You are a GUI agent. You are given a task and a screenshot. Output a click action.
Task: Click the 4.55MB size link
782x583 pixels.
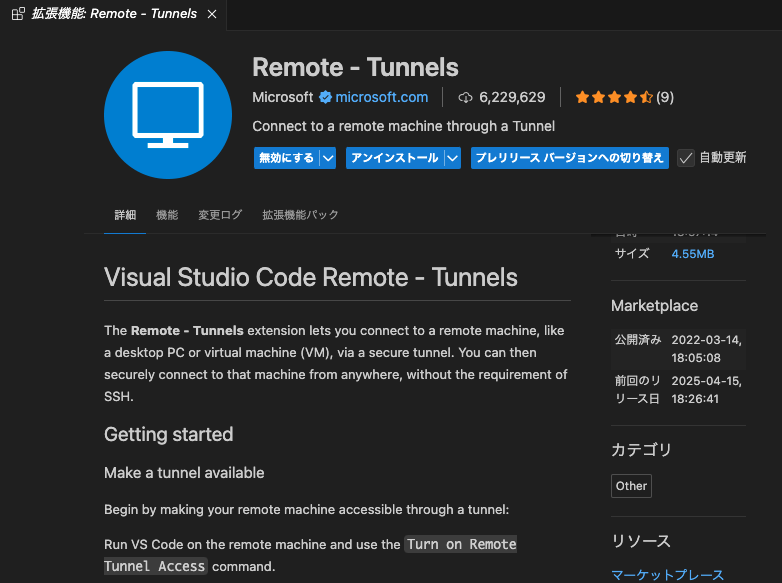(693, 254)
